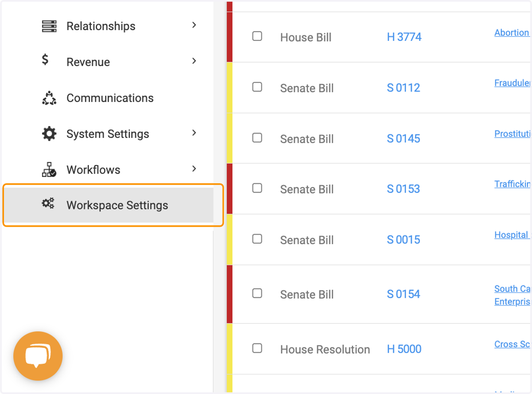Open the Fraudulent title link on S 0112
Image resolution: width=532 pixels, height=394 pixels.
pos(513,83)
